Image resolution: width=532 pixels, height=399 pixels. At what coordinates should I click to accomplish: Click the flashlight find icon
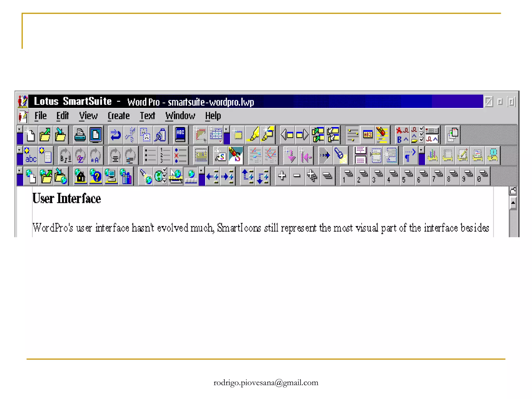click(340, 156)
